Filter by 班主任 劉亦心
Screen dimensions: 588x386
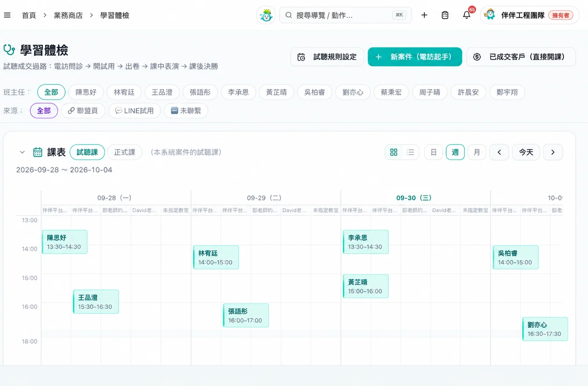[x=353, y=92]
